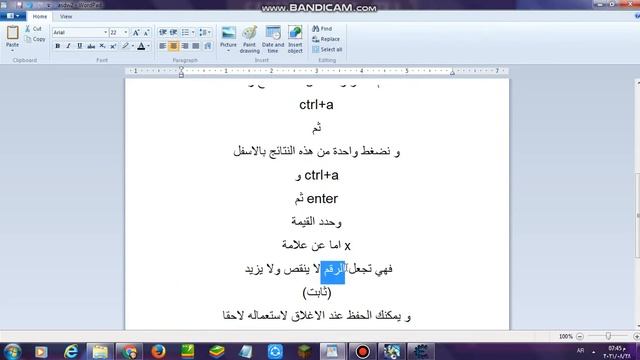Open Firefox from the taskbar
The width and height of the screenshot is (640, 360).
click(158, 351)
